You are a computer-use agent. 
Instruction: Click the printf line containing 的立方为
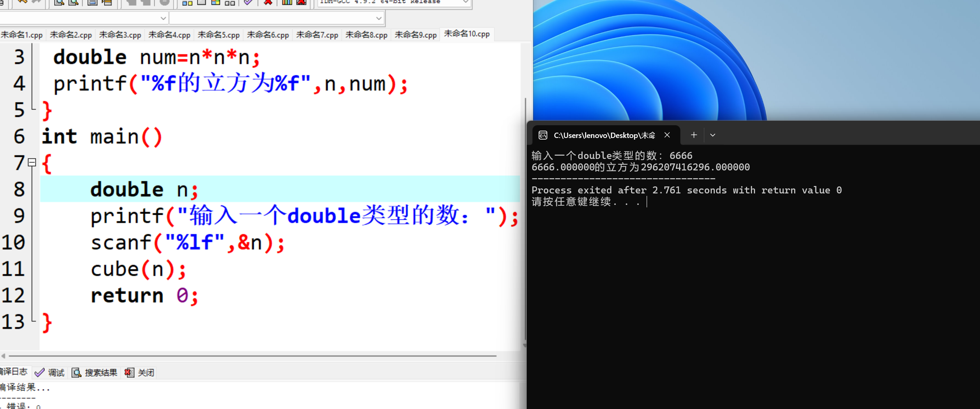click(x=230, y=84)
